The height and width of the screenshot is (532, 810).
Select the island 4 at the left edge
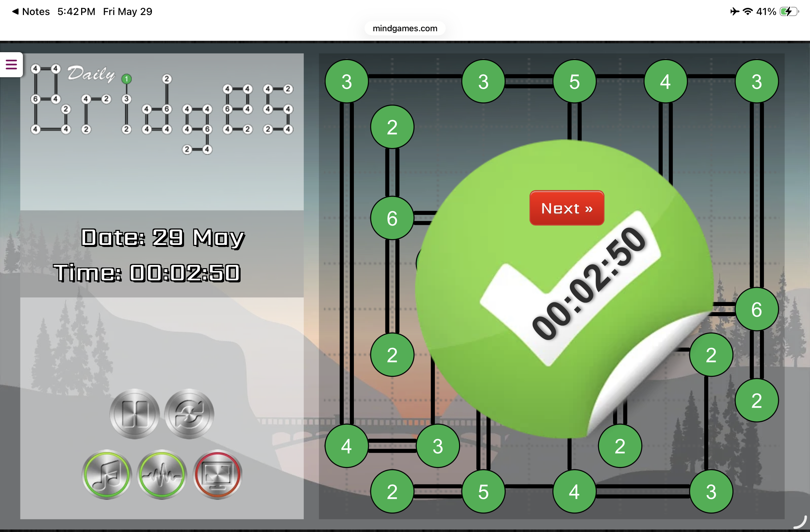(x=346, y=446)
